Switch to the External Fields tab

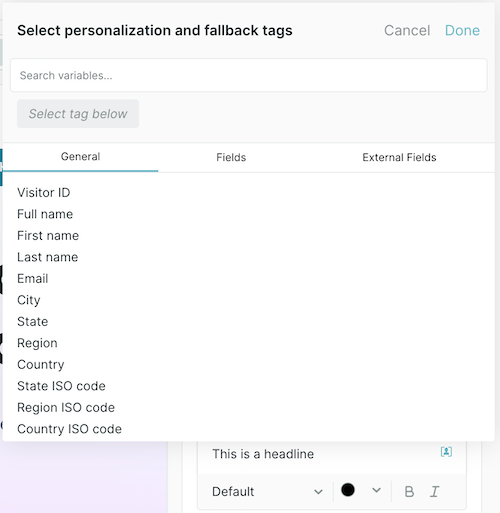pyautogui.click(x=399, y=157)
